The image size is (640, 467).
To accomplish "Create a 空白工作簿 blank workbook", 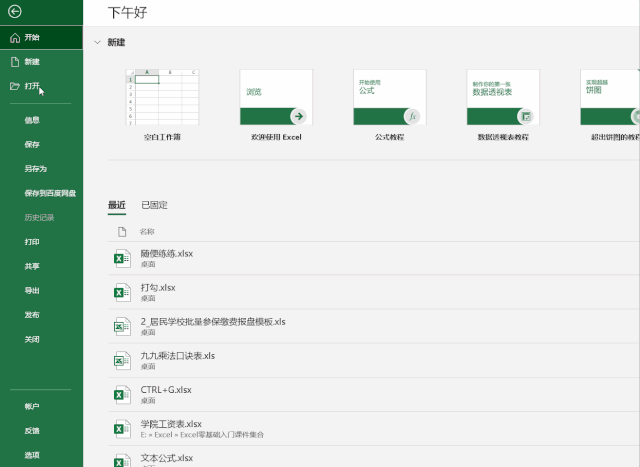I will tap(162, 105).
